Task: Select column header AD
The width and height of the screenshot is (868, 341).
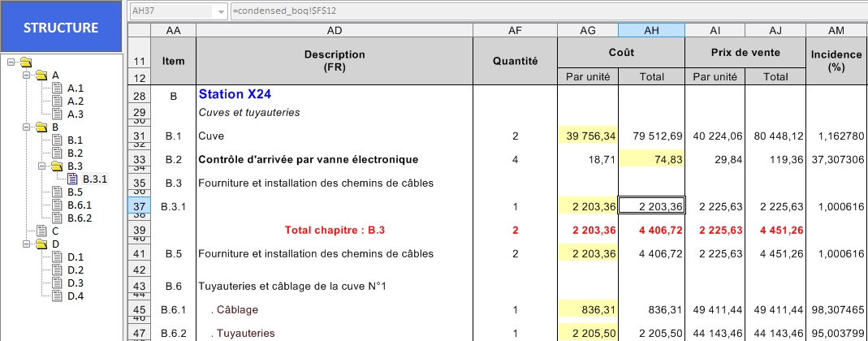Action: pos(335,31)
